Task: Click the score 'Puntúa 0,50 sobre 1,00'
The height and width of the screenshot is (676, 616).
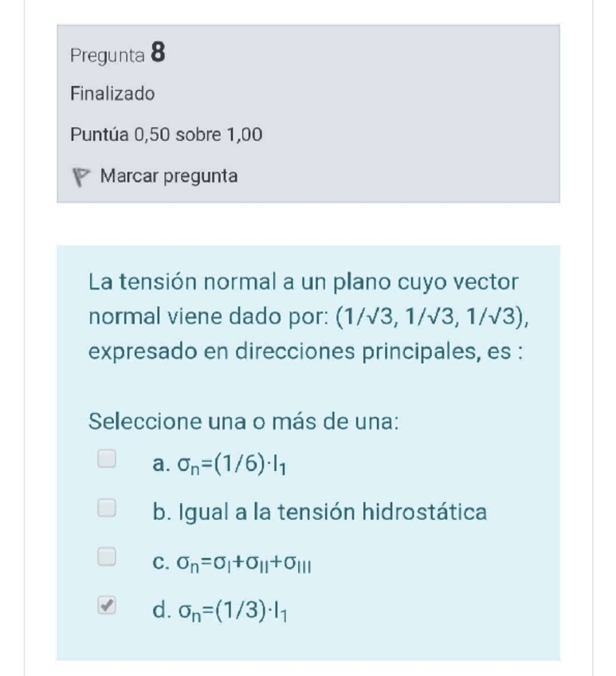Action: 167,134
